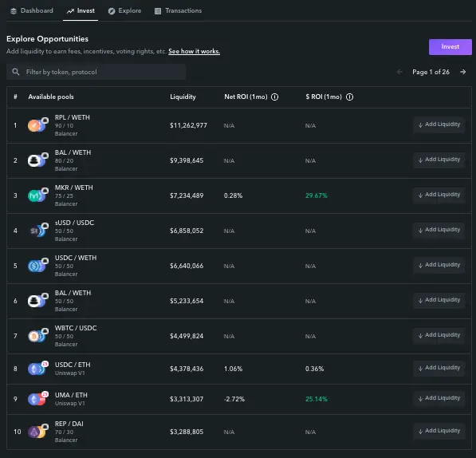This screenshot has width=476, height=458.
Task: Click the WBTC / USDC token icon
Action: 38,335
